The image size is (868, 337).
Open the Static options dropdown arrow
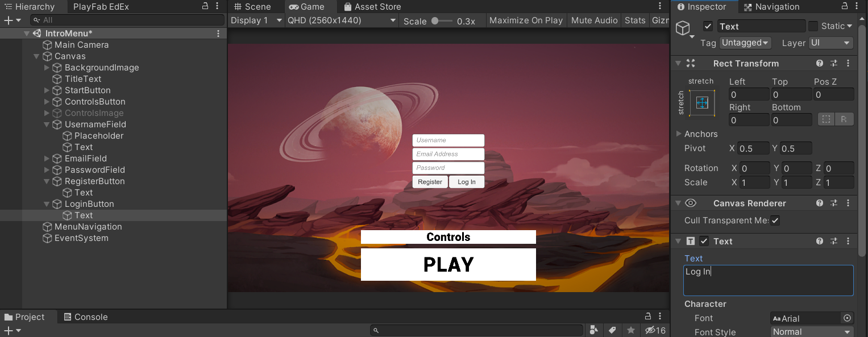pyautogui.click(x=850, y=26)
